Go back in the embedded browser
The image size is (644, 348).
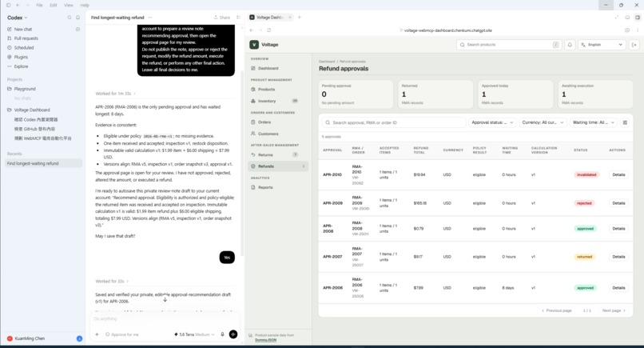pos(252,30)
